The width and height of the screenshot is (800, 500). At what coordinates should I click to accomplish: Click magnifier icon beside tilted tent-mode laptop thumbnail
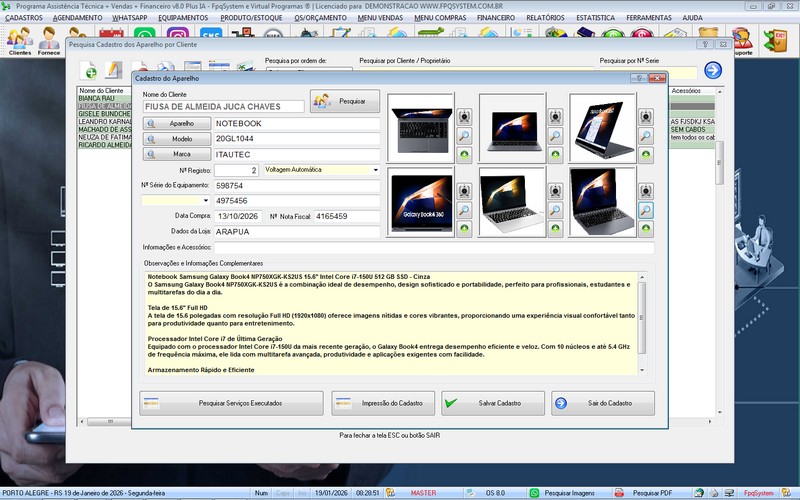pyautogui.click(x=645, y=136)
